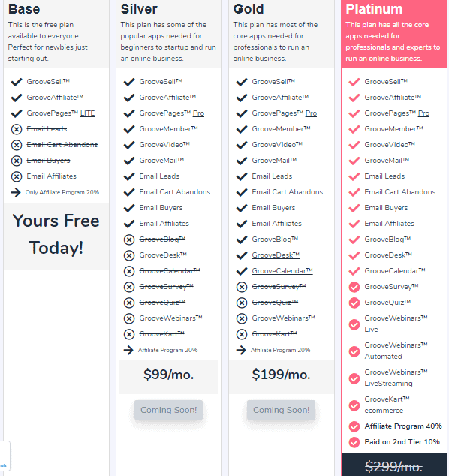449x476 pixels.
Task: Click the Silver plan Coming Soon button
Action: coord(168,410)
